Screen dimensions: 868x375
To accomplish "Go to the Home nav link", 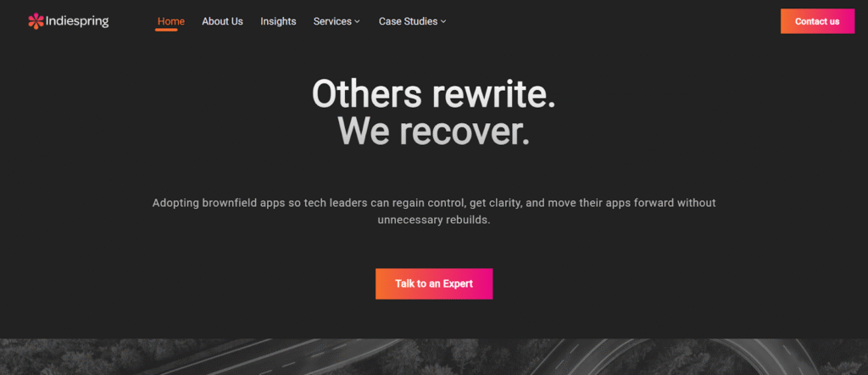I will 171,21.
